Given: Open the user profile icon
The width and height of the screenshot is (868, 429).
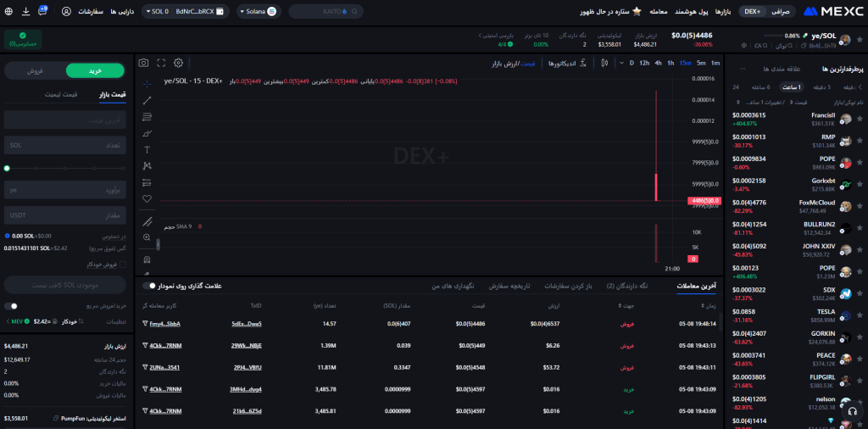Looking at the screenshot, I should 66,11.
